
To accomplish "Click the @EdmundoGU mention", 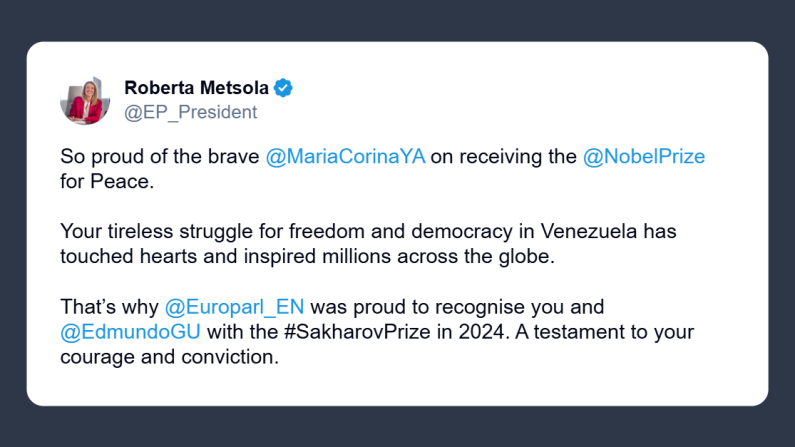I will coord(122,331).
